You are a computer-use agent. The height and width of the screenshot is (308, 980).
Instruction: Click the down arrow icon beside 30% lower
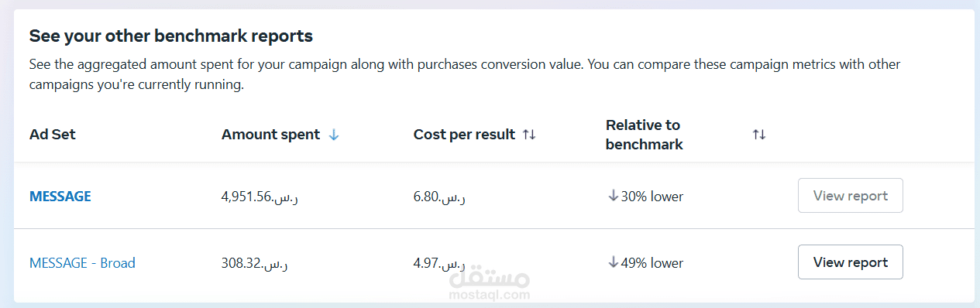click(614, 197)
